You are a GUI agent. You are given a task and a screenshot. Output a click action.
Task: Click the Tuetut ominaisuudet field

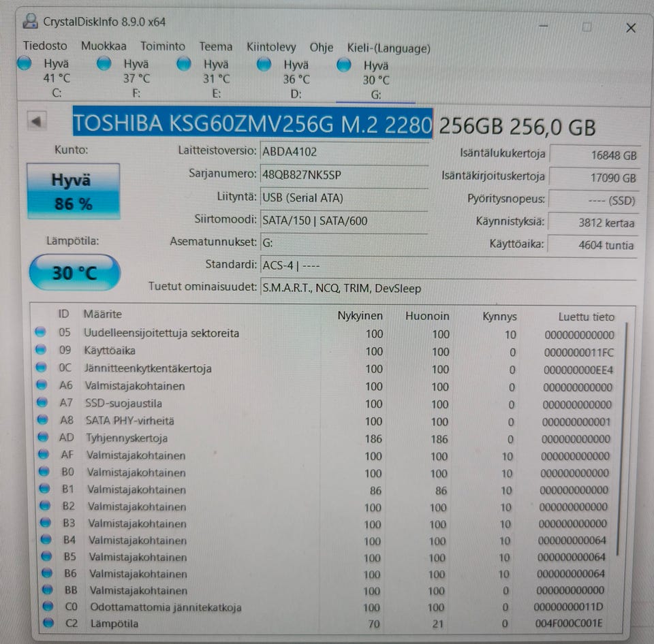pos(448,288)
